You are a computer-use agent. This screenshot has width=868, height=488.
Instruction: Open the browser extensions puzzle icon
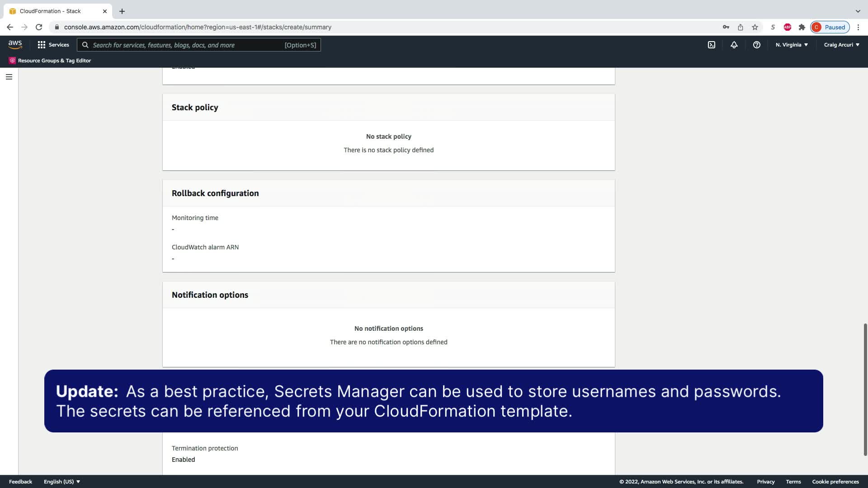pyautogui.click(x=802, y=27)
